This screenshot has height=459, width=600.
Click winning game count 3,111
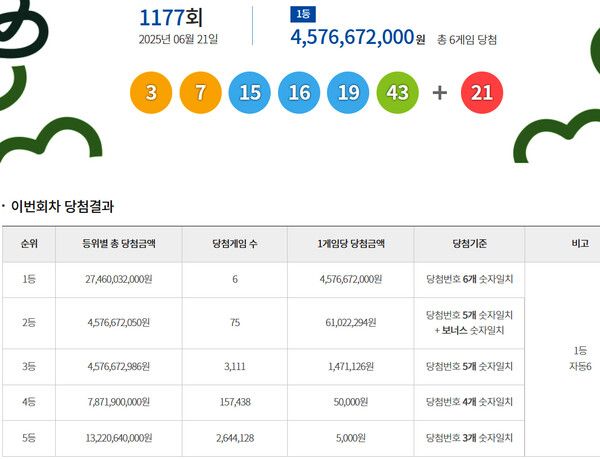click(235, 366)
